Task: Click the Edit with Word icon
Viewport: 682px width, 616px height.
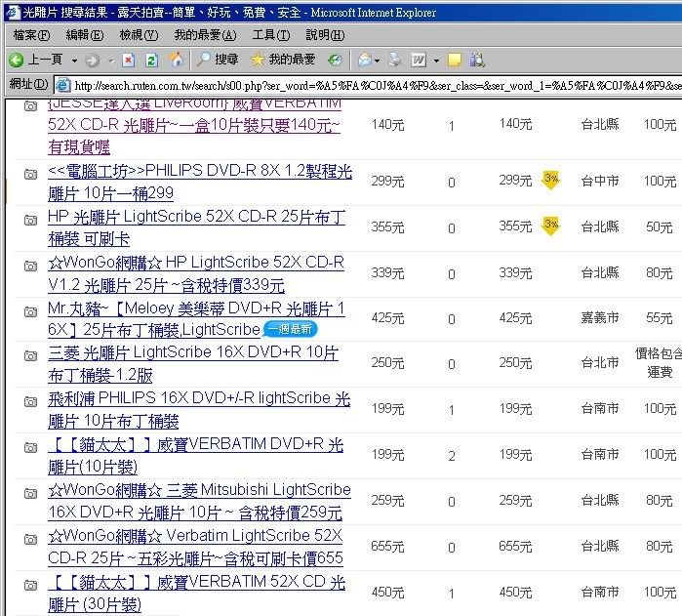Action: click(419, 61)
